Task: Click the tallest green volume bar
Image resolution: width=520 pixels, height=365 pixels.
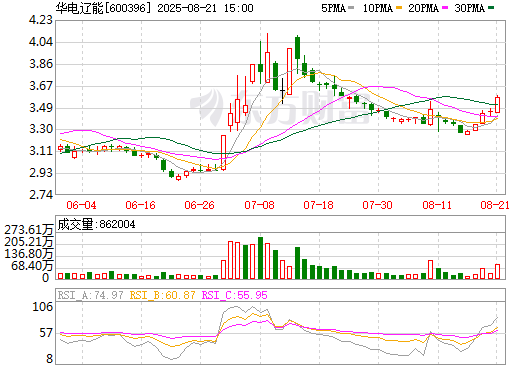Action: (x=260, y=258)
